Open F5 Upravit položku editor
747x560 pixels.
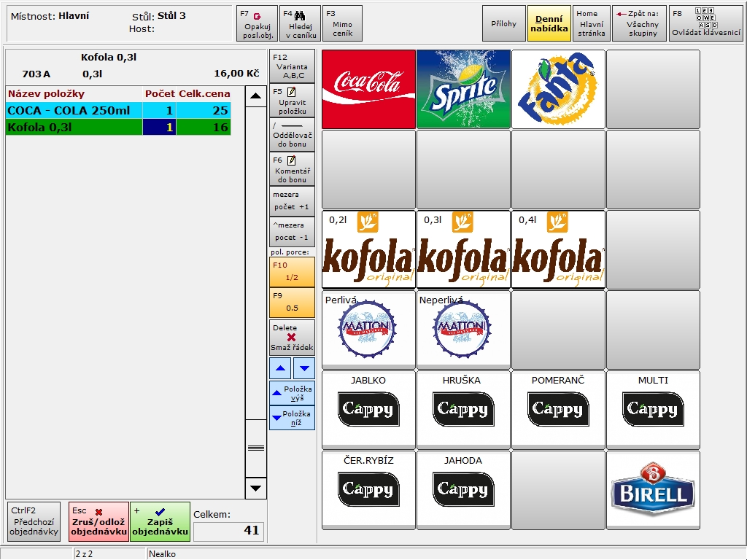pos(292,101)
